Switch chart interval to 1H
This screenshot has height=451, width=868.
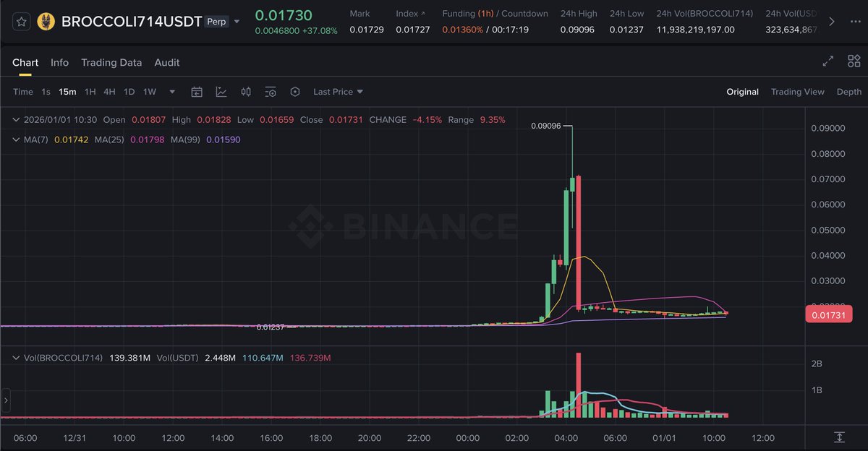point(90,92)
